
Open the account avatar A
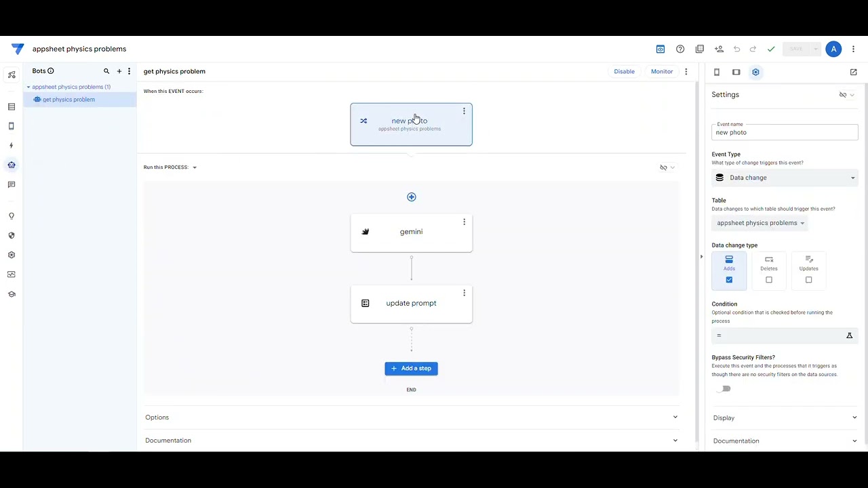(833, 49)
